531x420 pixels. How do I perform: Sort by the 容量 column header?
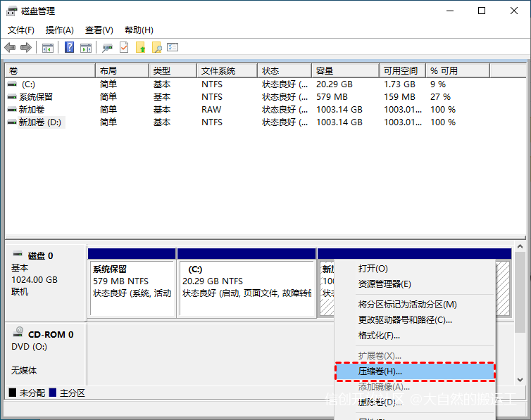[345, 70]
